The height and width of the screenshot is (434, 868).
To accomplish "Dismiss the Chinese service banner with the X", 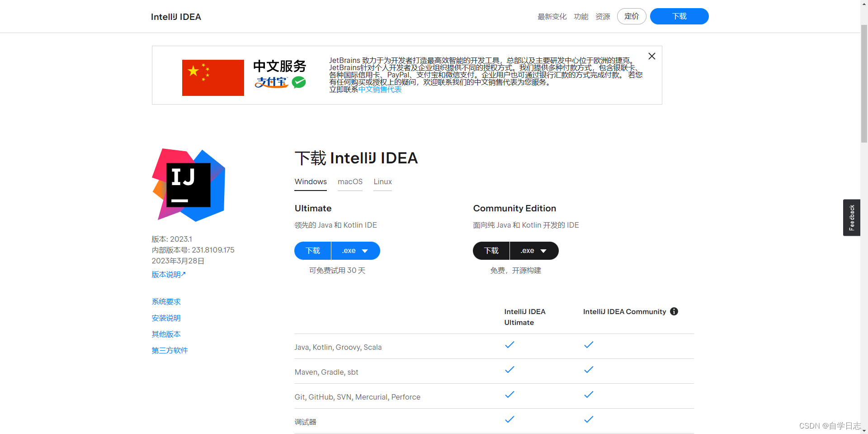I will point(651,56).
